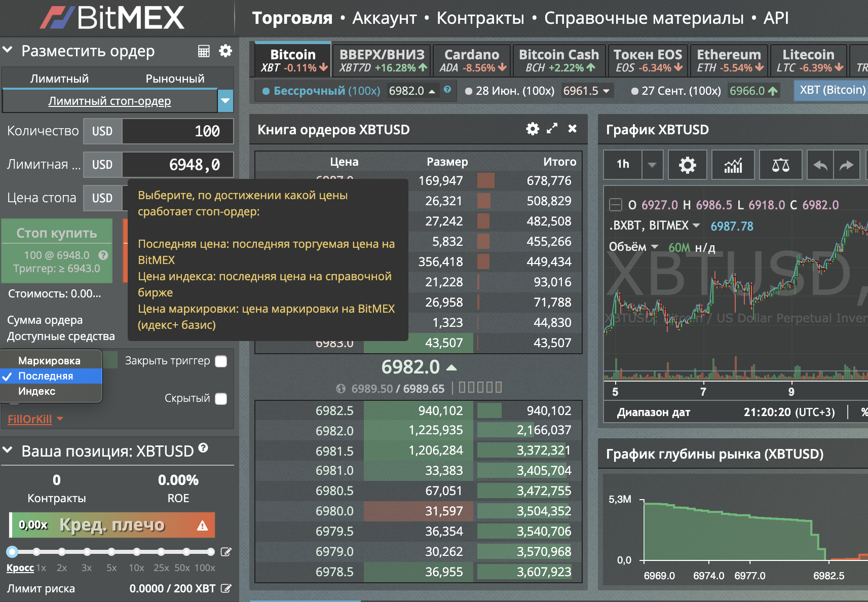Open the Account menu
The image size is (868, 602).
[385, 18]
